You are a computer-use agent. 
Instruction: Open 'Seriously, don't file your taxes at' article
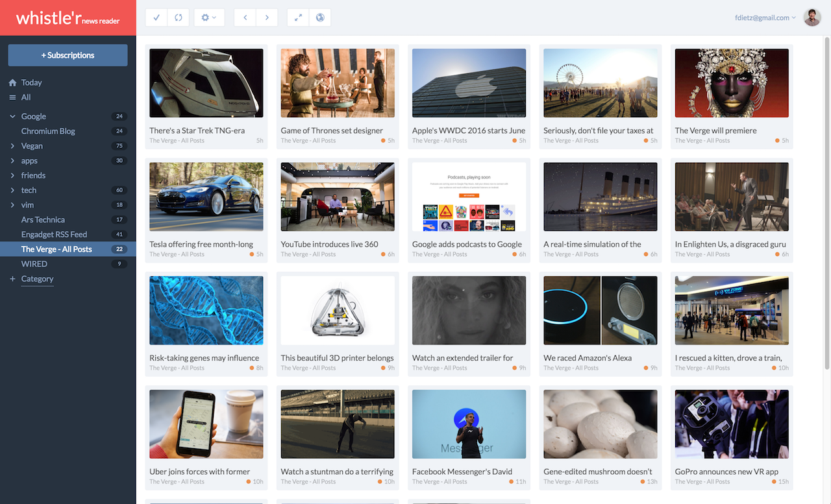[x=598, y=130]
